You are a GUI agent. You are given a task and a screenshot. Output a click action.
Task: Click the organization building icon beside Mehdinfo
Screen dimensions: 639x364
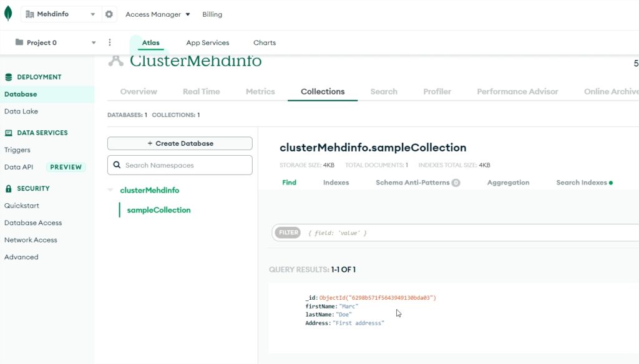pos(29,14)
